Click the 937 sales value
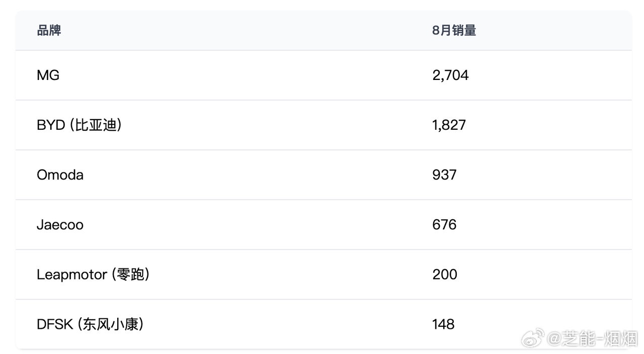The image size is (644, 354). [444, 175]
